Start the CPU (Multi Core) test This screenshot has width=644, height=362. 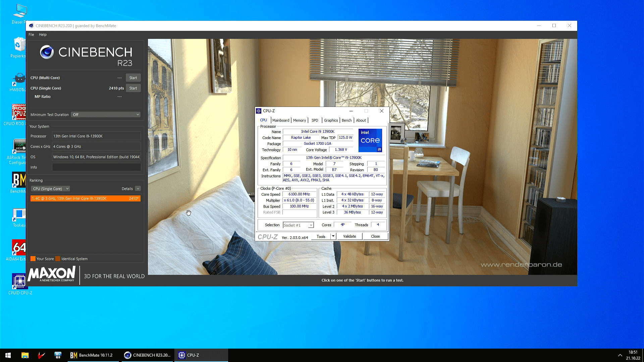pos(133,78)
